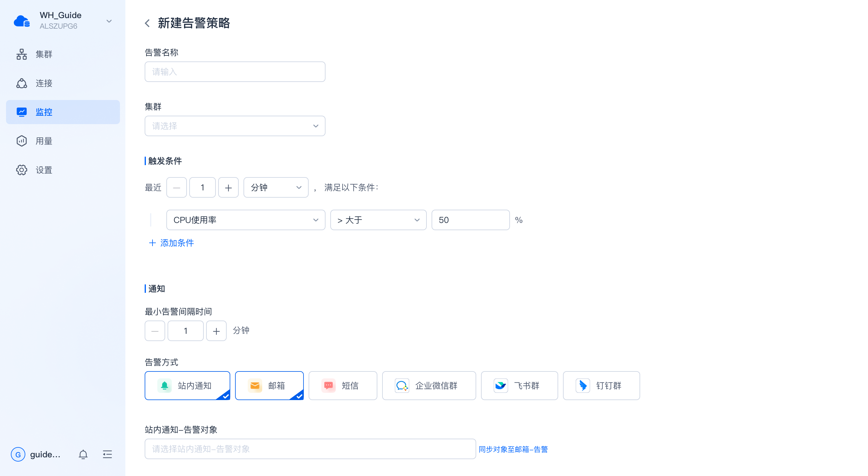Go to 设置 in sidebar
This screenshot has height=476, width=868.
pos(63,170)
